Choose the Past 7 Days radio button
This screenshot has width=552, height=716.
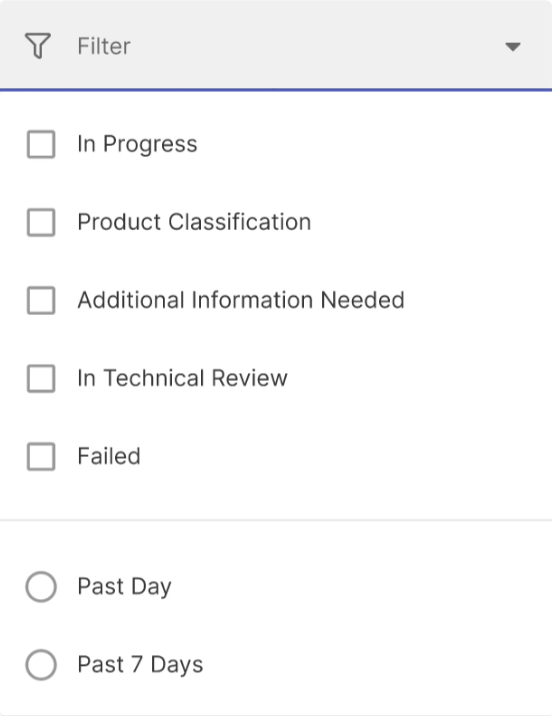(x=41, y=664)
